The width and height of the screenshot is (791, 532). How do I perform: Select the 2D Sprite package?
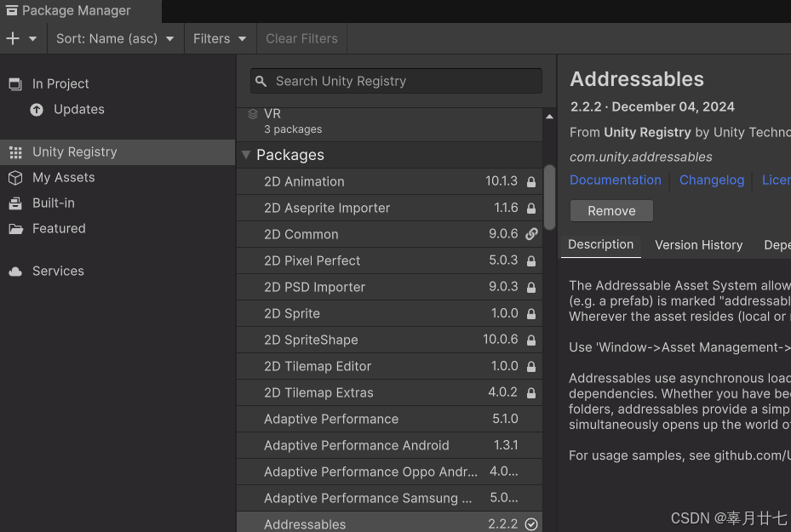(x=389, y=313)
